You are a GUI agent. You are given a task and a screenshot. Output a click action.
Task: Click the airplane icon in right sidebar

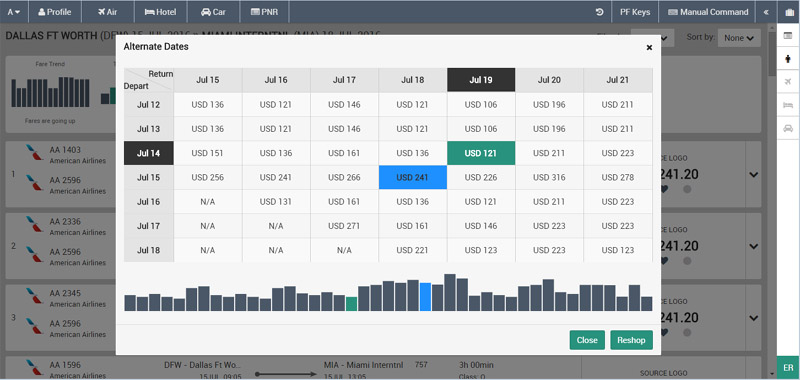[x=788, y=82]
